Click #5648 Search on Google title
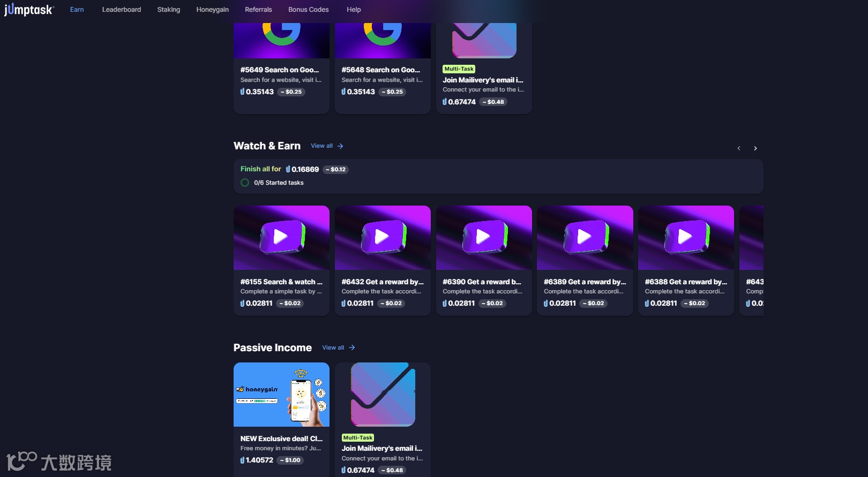 (x=381, y=70)
